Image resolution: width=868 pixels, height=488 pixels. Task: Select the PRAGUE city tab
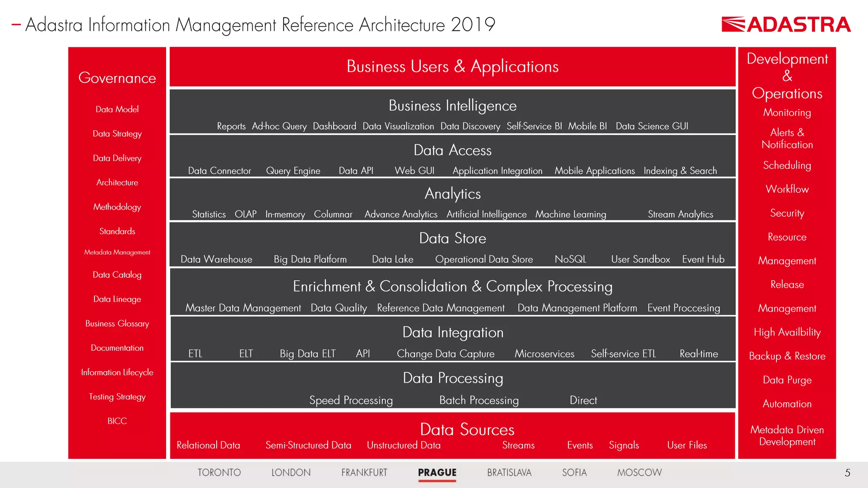tap(437, 472)
